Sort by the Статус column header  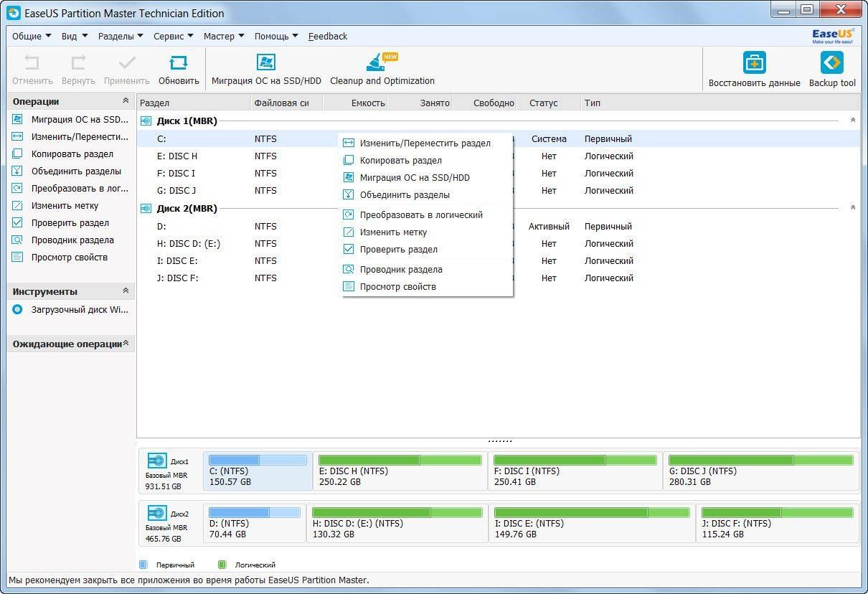(549, 103)
